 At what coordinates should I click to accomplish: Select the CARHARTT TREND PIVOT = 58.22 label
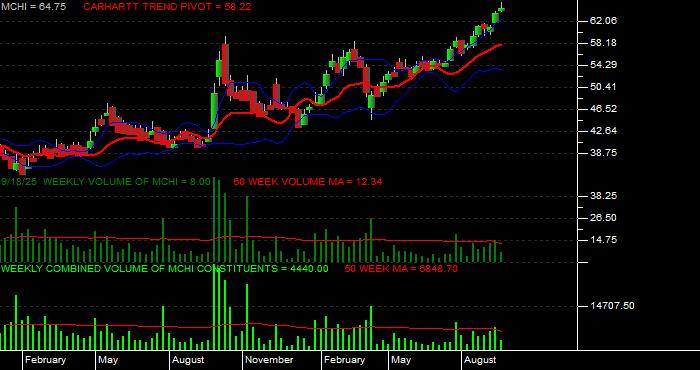(x=167, y=7)
